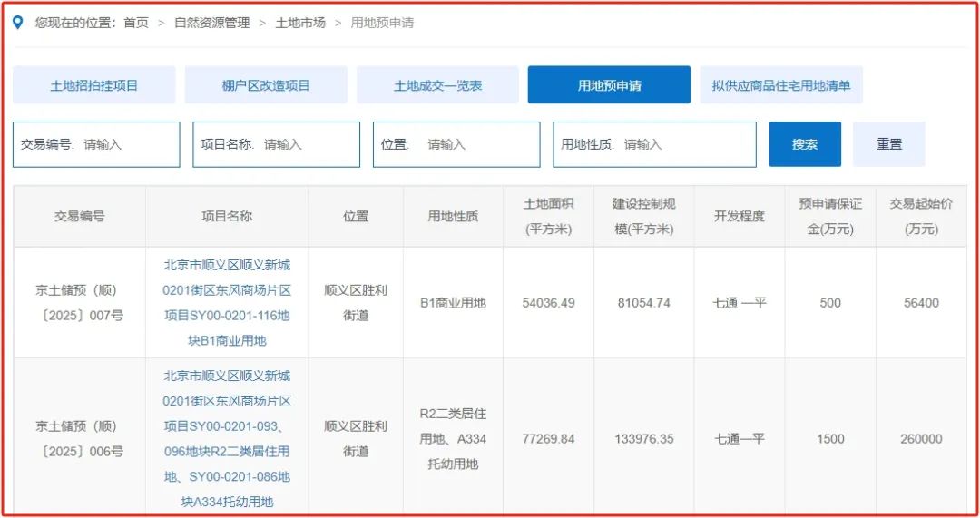Click the location pin icon

[18, 23]
